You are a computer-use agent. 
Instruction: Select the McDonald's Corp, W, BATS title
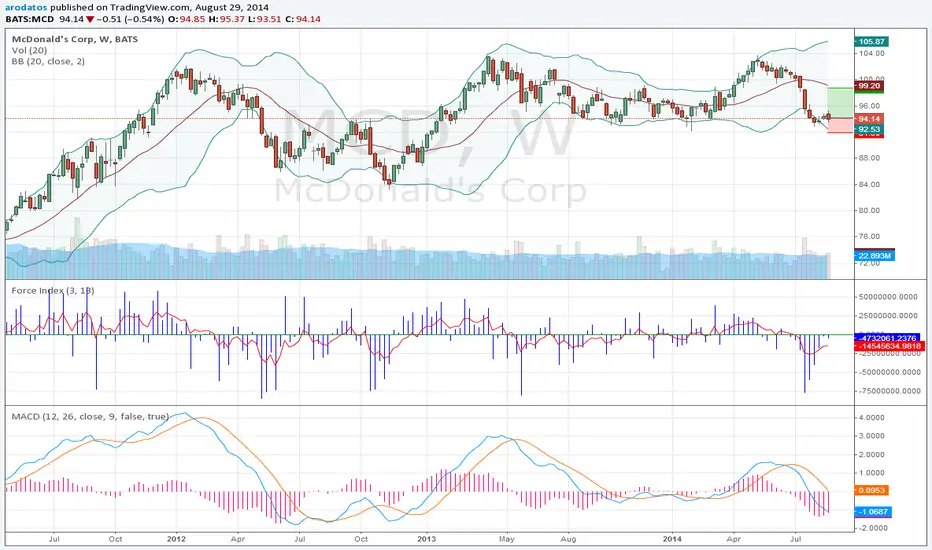(x=74, y=39)
